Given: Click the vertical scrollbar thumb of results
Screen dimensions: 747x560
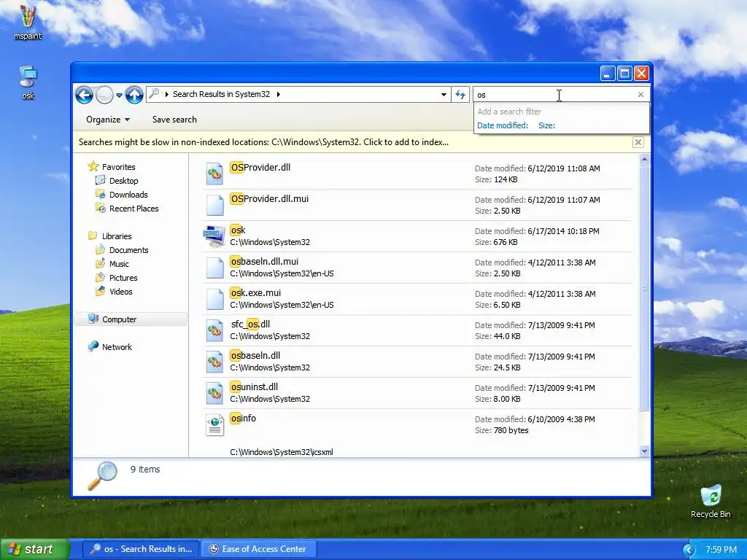Looking at the screenshot, I should click(644, 288).
